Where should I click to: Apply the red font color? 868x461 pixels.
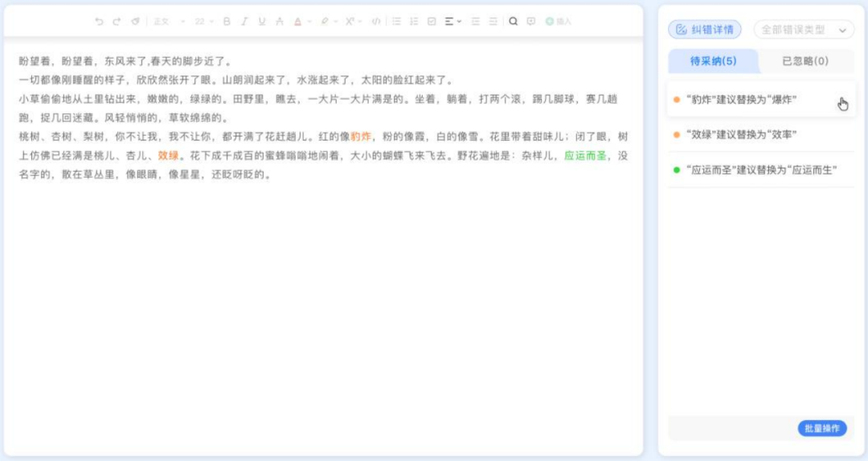[x=298, y=22]
